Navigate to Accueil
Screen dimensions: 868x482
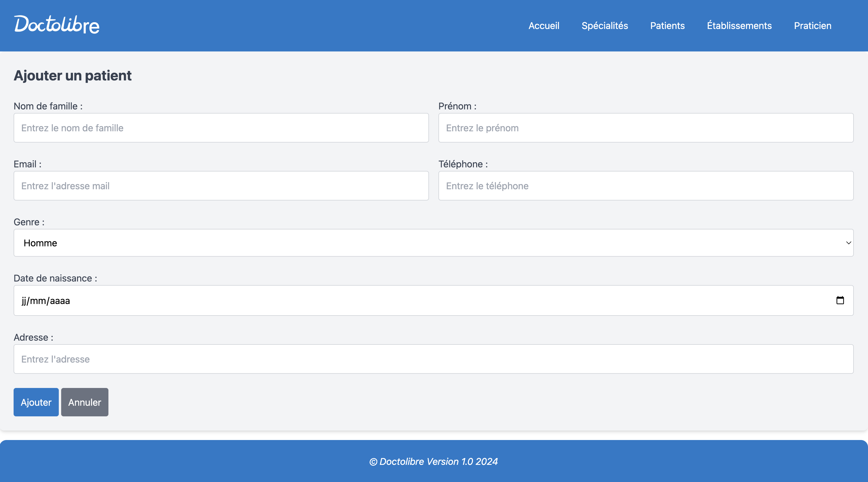pos(544,26)
